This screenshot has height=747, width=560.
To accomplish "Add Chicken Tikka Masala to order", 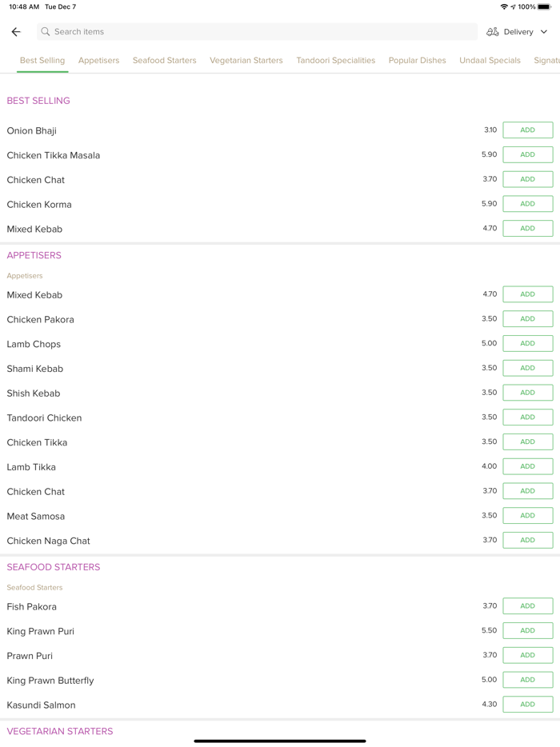I will coord(527,155).
